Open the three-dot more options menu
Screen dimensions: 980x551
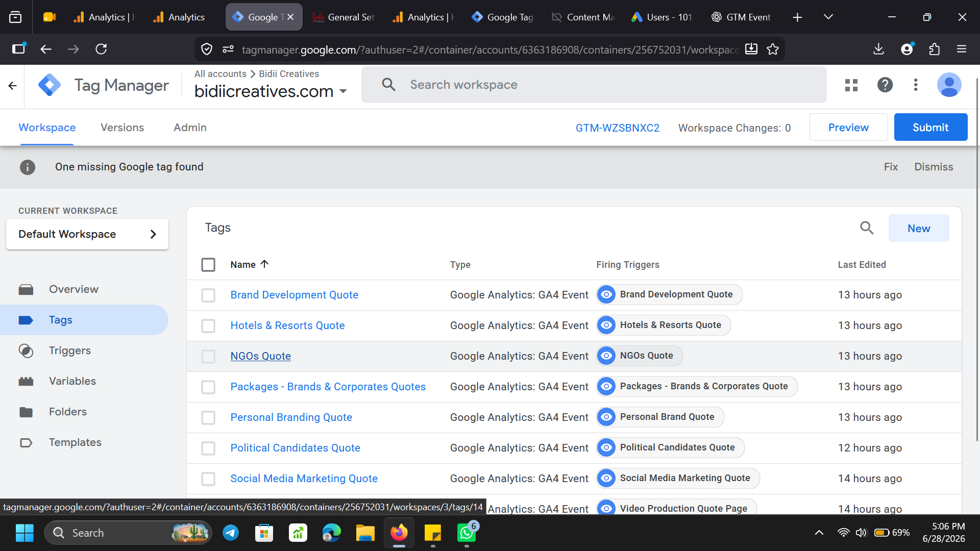tap(916, 85)
